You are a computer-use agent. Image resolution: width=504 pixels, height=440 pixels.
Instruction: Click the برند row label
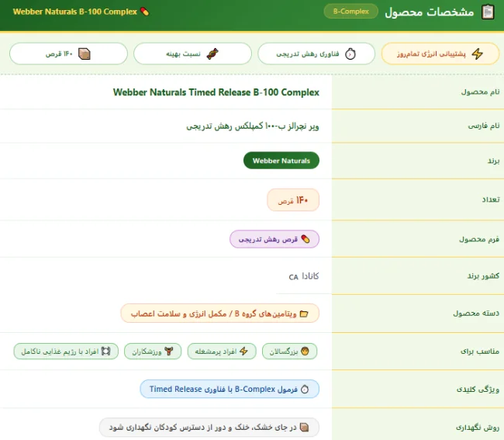(493, 161)
